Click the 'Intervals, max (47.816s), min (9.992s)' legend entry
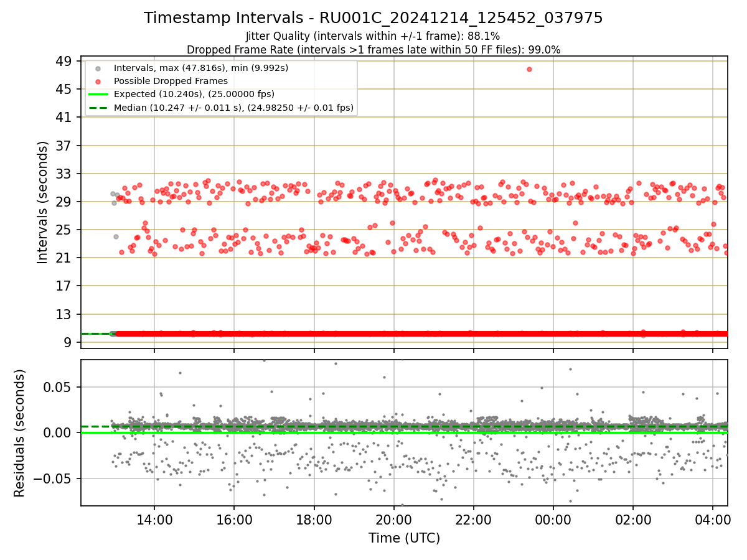 (201, 67)
